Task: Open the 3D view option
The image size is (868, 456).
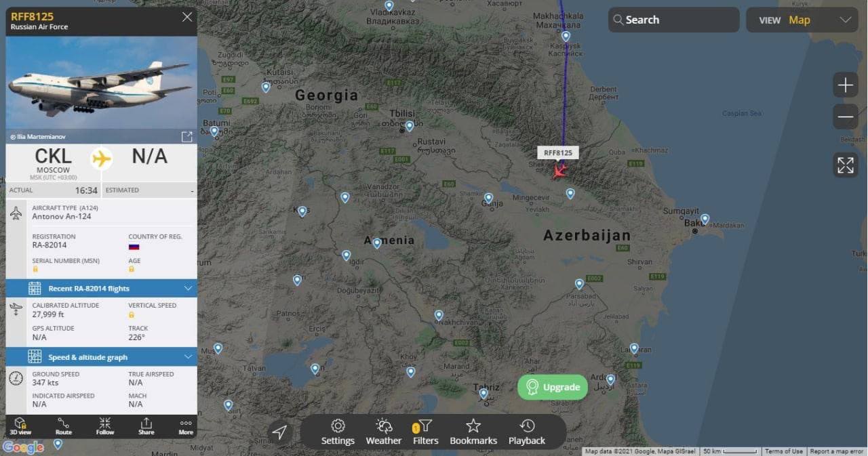Action: [x=20, y=426]
